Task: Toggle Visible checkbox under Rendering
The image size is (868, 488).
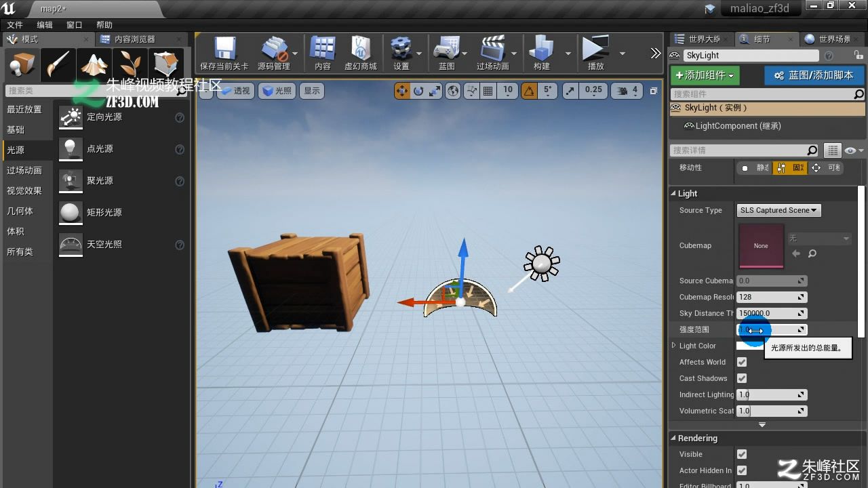Action: (x=742, y=454)
